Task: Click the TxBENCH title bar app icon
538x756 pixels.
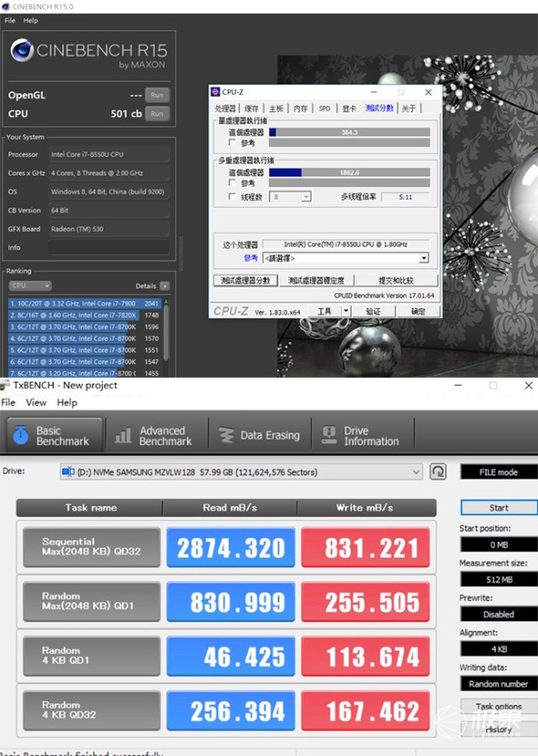Action: 5,385
